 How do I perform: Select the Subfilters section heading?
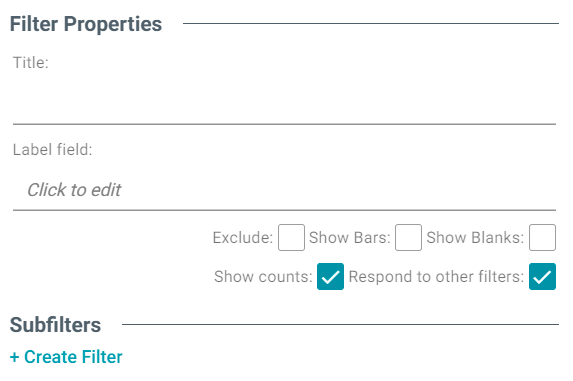pos(55,325)
